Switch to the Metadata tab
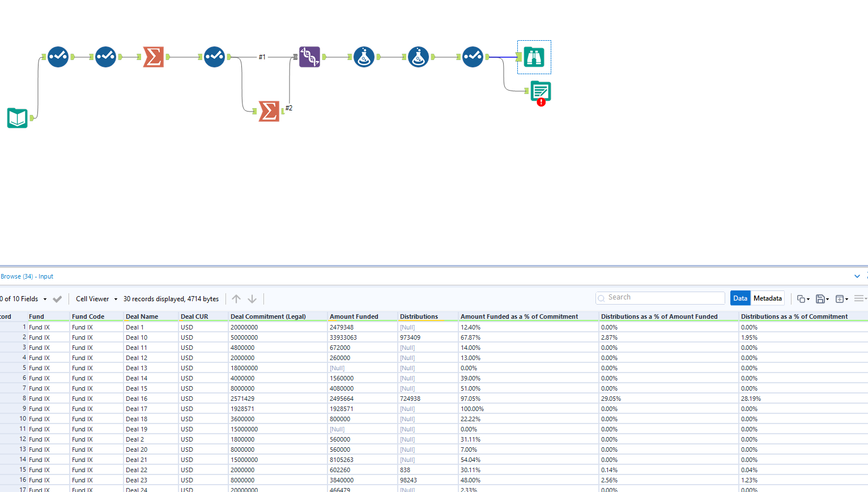This screenshot has width=868, height=492. coord(768,298)
